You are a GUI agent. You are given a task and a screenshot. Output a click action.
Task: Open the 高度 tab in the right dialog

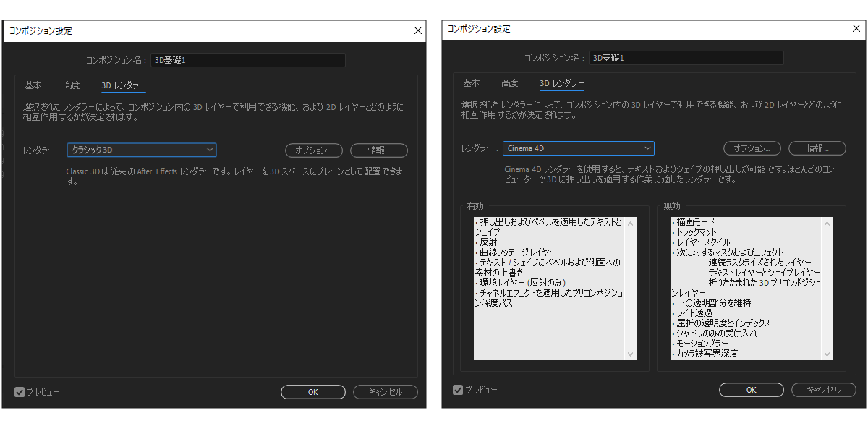pyautogui.click(x=510, y=83)
